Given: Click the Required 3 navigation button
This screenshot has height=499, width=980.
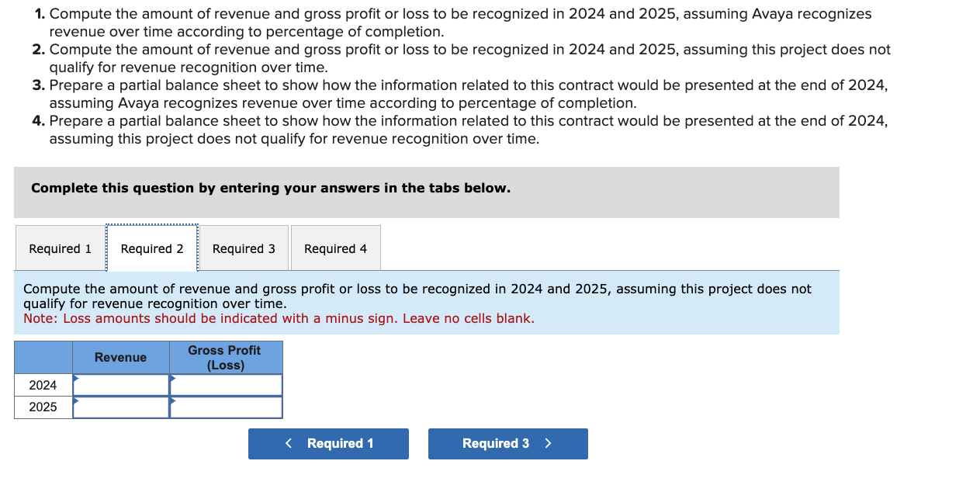Looking at the screenshot, I should tap(507, 443).
